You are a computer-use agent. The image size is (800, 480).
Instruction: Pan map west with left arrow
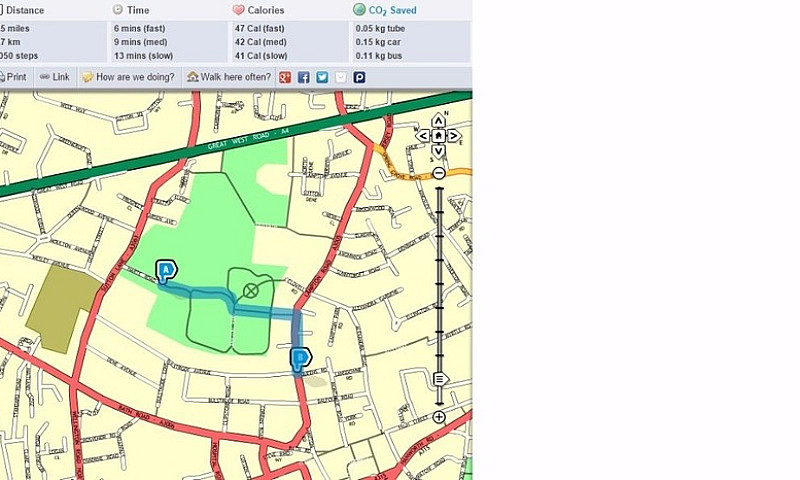[x=423, y=136]
